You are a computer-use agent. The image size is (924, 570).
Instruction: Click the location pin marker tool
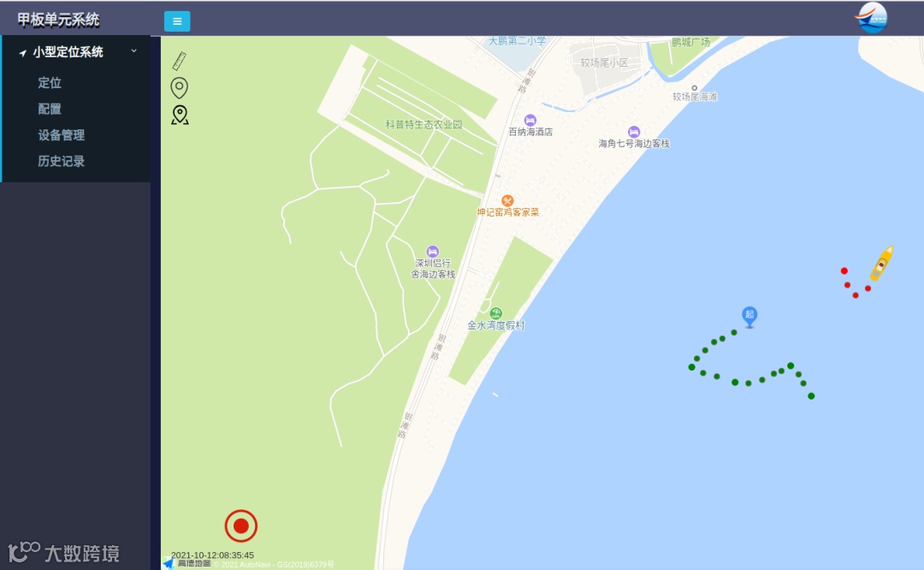pyautogui.click(x=179, y=88)
